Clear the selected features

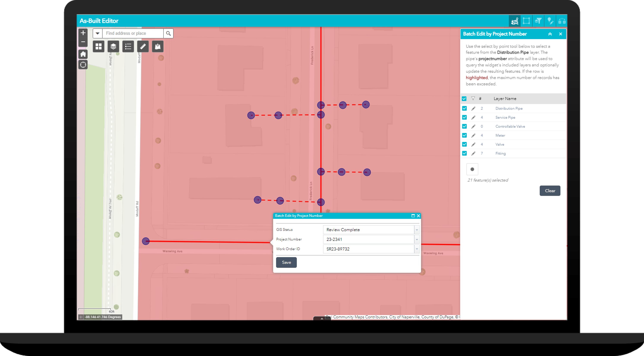pyautogui.click(x=550, y=191)
